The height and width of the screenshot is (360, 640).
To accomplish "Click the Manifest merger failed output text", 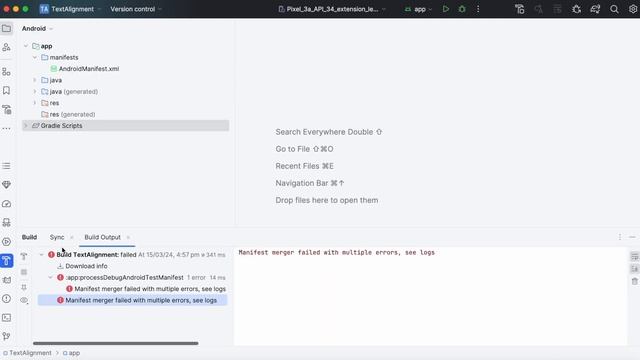I will pos(336,253).
